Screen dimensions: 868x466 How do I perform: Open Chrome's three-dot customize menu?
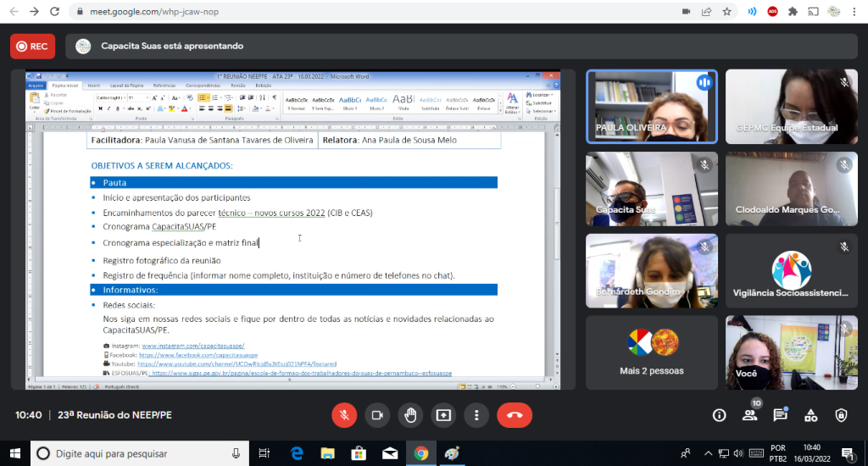(x=855, y=12)
